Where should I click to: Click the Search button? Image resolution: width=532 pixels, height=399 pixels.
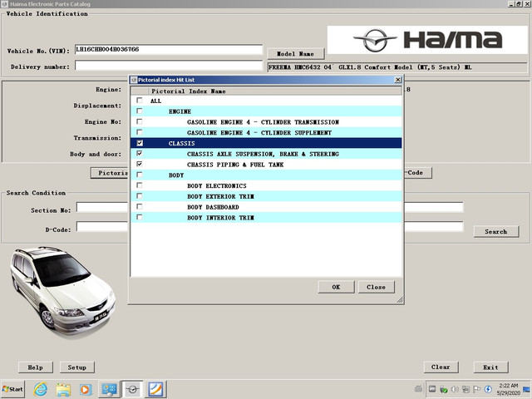(x=495, y=231)
